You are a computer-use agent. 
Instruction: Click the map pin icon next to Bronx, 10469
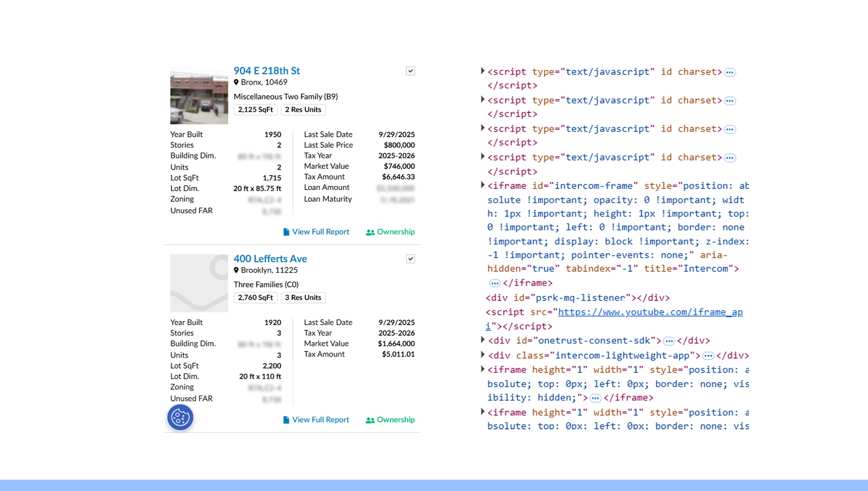pos(236,82)
